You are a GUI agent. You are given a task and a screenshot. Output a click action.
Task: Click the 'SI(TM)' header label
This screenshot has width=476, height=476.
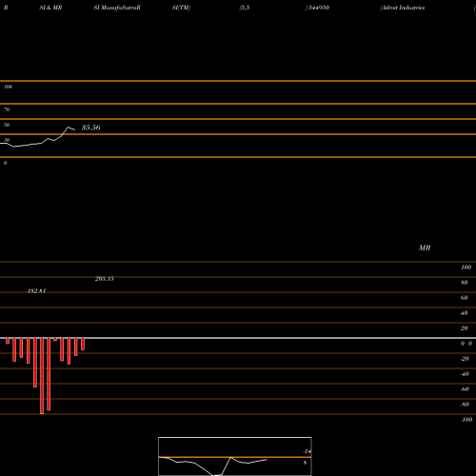(x=181, y=8)
